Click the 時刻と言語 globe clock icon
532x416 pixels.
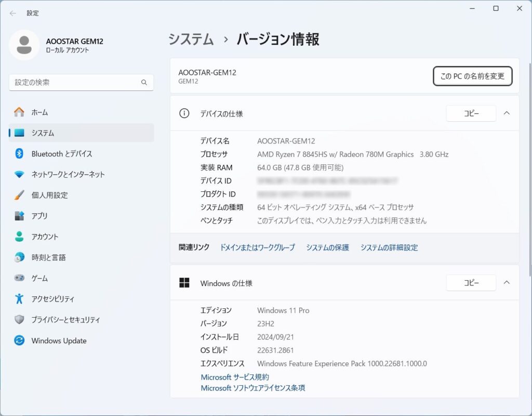coord(19,257)
